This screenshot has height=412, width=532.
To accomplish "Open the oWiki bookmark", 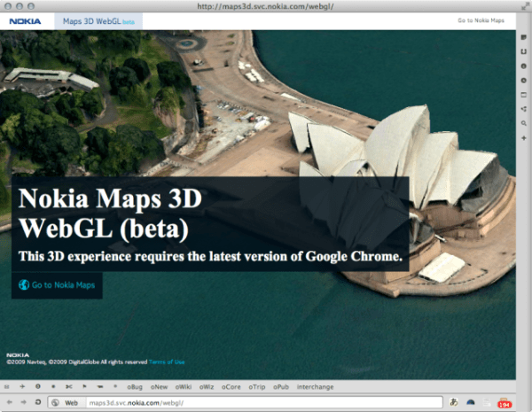I will (184, 387).
